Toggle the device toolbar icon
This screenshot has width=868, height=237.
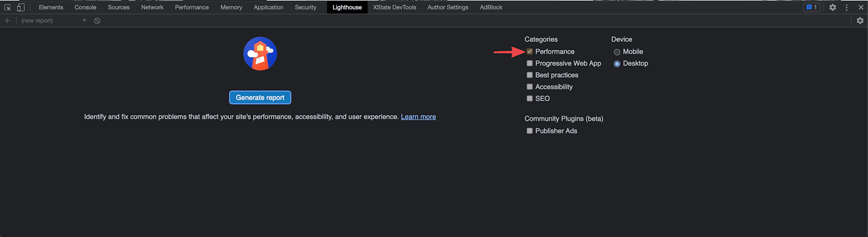(x=20, y=7)
